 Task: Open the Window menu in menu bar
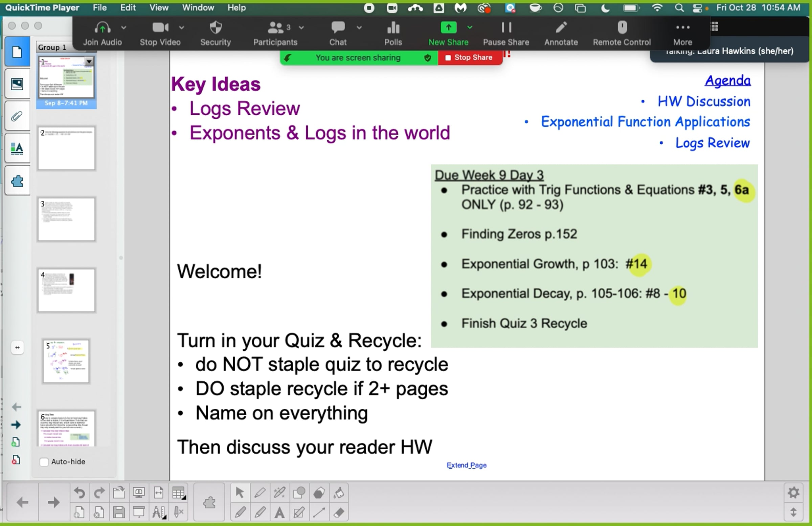[x=198, y=7]
